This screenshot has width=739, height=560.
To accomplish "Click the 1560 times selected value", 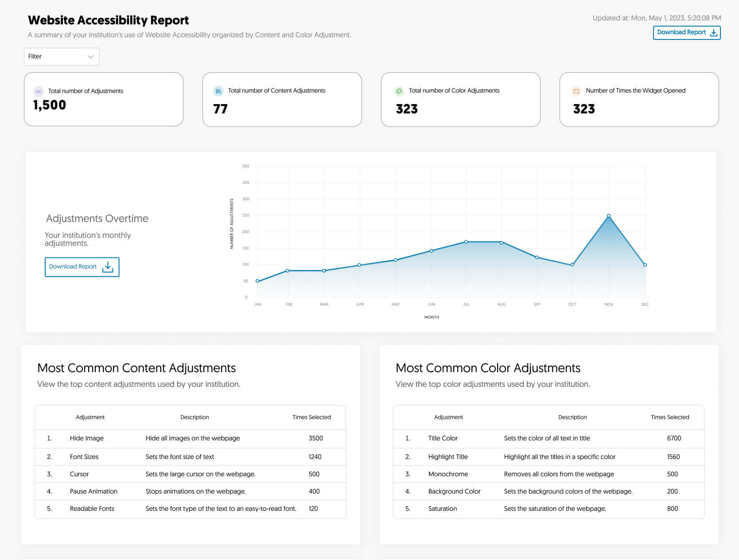I will click(x=673, y=457).
